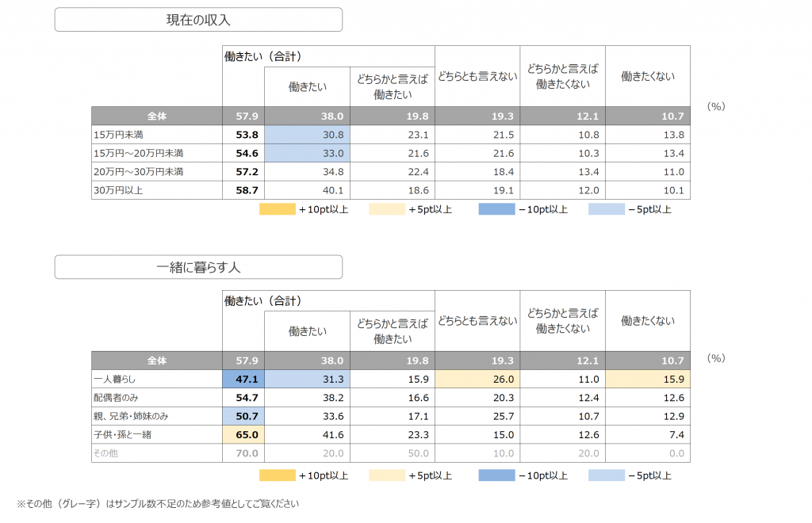
Task: Click the greyed 0.0 cell
Action: click(648, 453)
